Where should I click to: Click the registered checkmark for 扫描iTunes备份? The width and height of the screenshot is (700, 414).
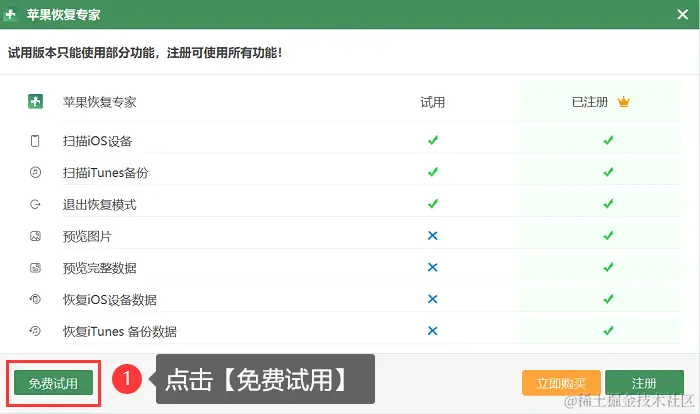pos(608,172)
